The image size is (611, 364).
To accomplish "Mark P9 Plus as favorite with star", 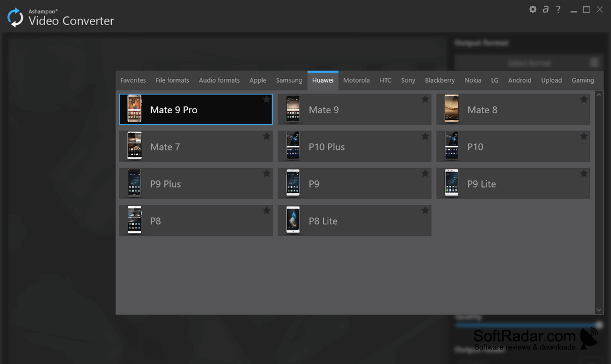I will pyautogui.click(x=267, y=173).
